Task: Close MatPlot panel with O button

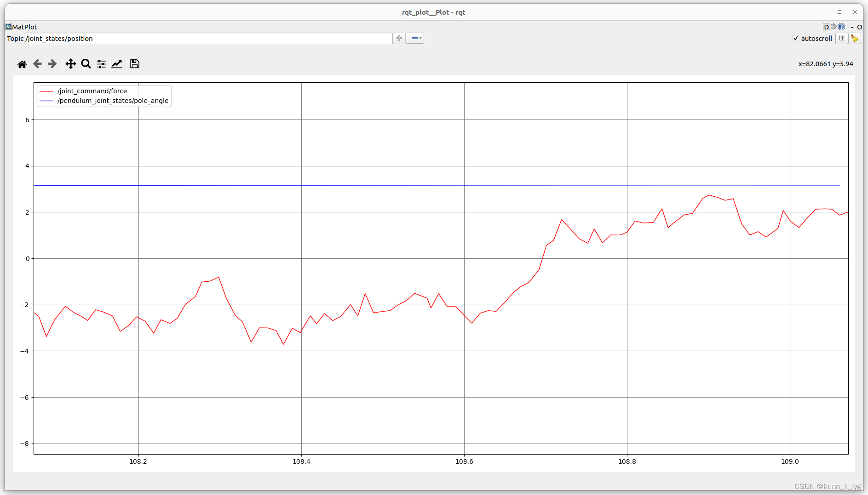Action: click(859, 27)
